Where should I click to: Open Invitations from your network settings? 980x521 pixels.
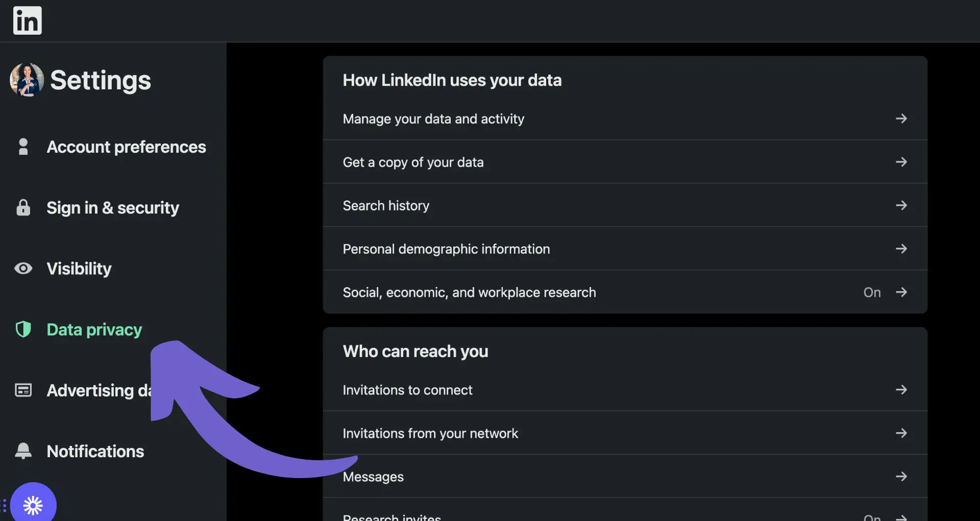click(x=430, y=433)
